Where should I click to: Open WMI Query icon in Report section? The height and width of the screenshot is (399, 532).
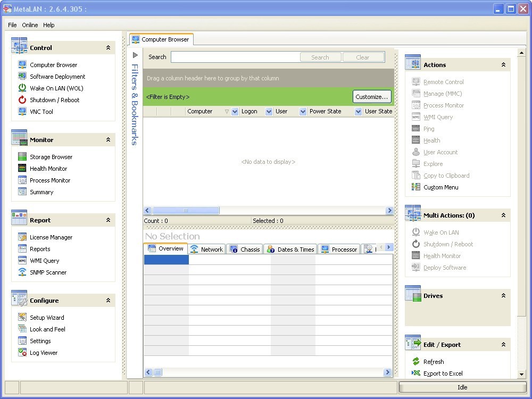(x=22, y=261)
